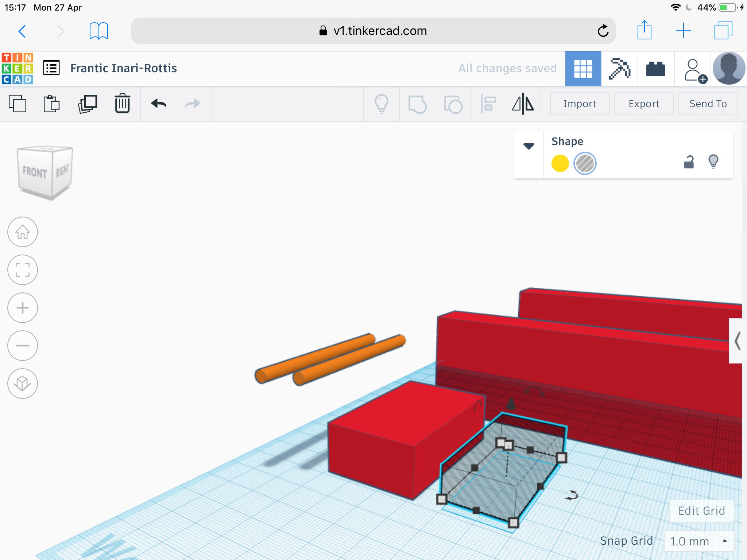Click the Tinkercad logo

(x=17, y=68)
